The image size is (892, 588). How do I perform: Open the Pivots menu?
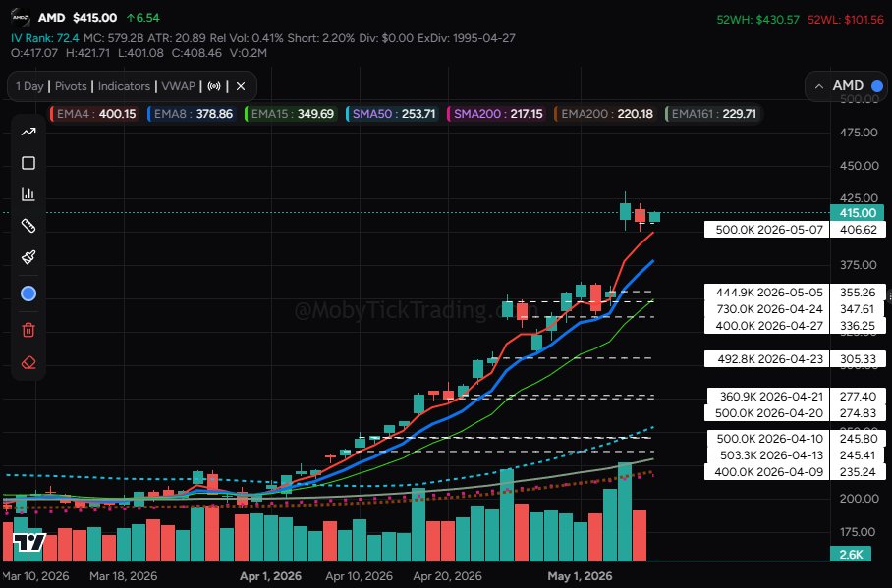[x=71, y=86]
